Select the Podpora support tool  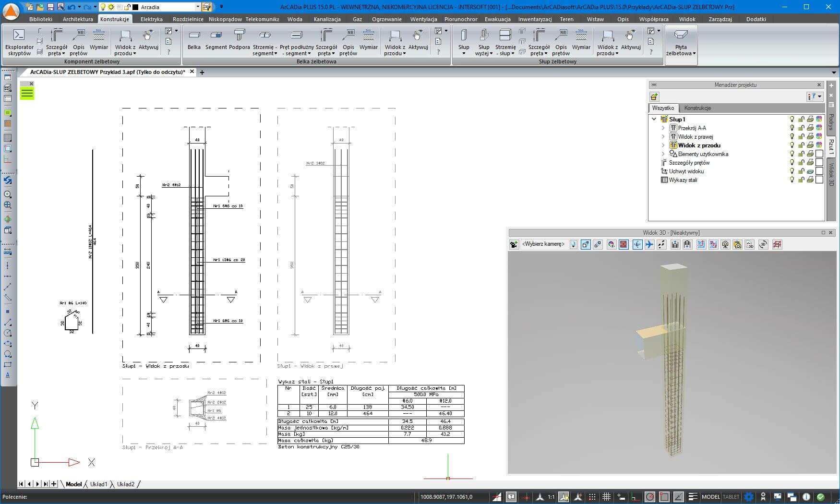click(240, 40)
